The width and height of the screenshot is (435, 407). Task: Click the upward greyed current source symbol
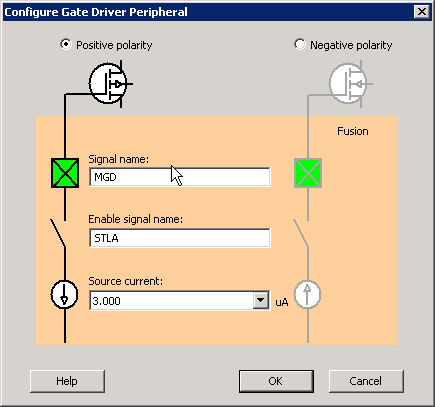coord(307,295)
